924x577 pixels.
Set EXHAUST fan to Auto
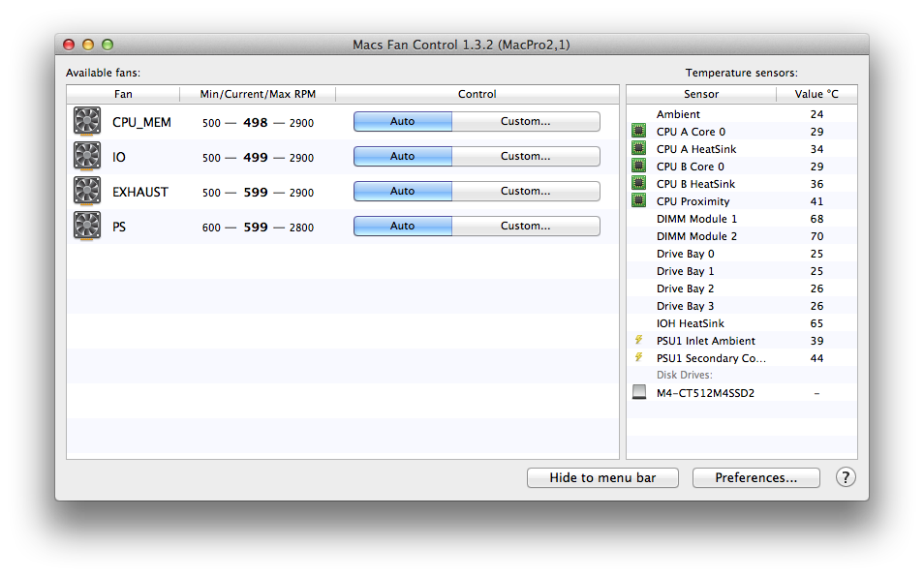[x=403, y=191]
